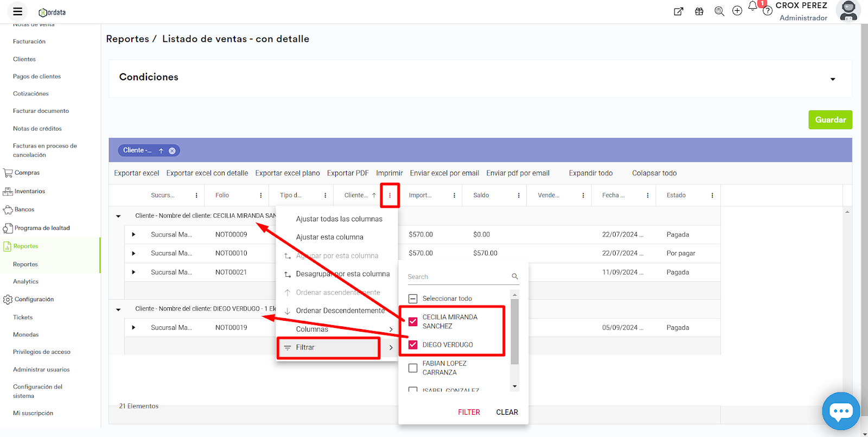This screenshot has width=868, height=437.
Task: Remove the Cliente grouping chip
Action: point(172,151)
